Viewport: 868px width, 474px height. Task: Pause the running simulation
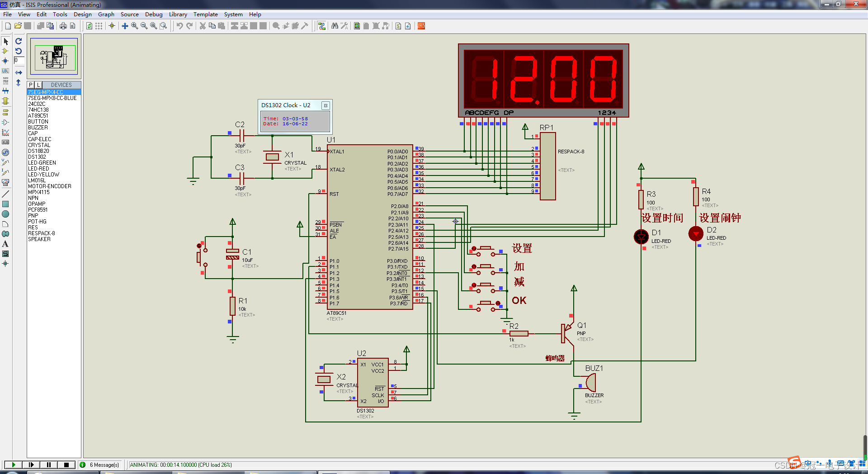pyautogui.click(x=49, y=465)
